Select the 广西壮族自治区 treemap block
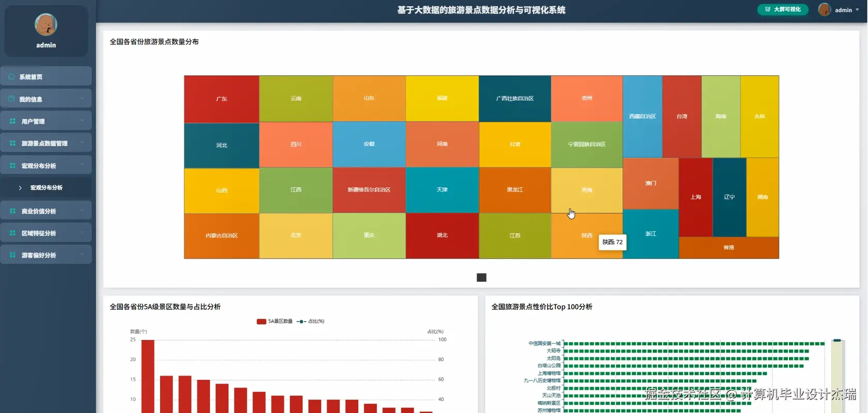 515,98
